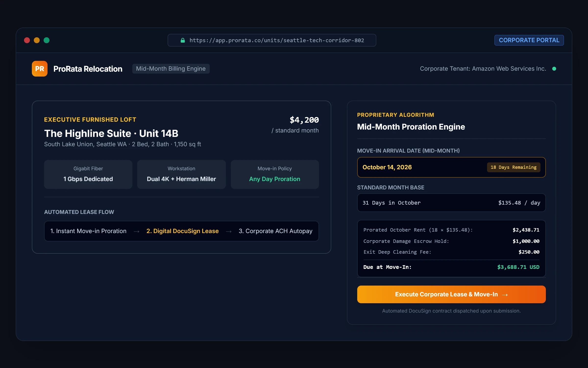Screen dimensions: 588x368
Task: Click the arrow after Instant Move-in Proration
Action: (x=136, y=231)
